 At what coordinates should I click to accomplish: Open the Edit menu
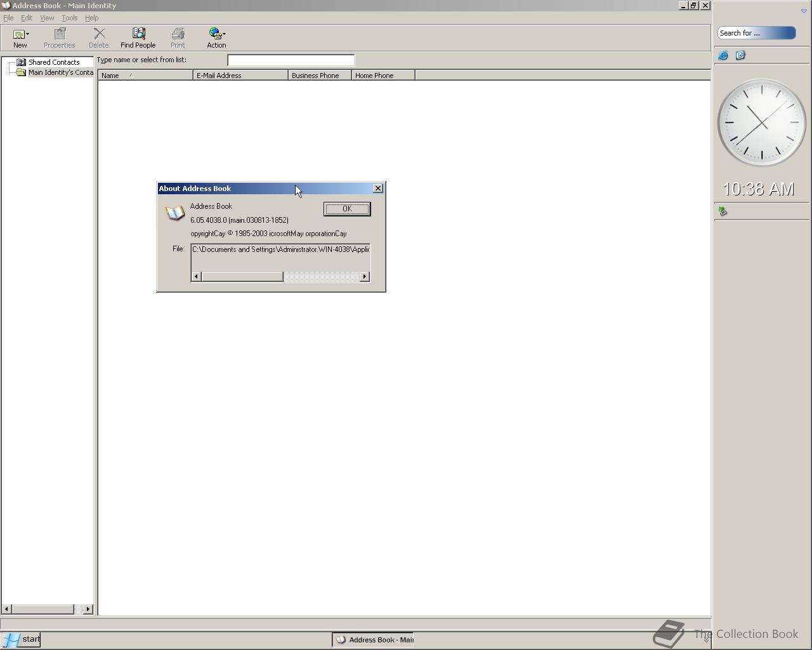27,18
